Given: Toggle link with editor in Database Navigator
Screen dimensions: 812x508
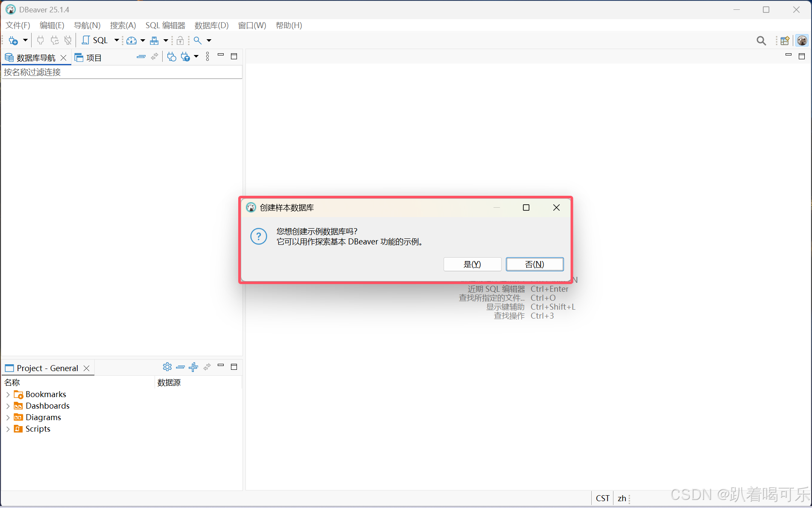Looking at the screenshot, I should tap(155, 56).
